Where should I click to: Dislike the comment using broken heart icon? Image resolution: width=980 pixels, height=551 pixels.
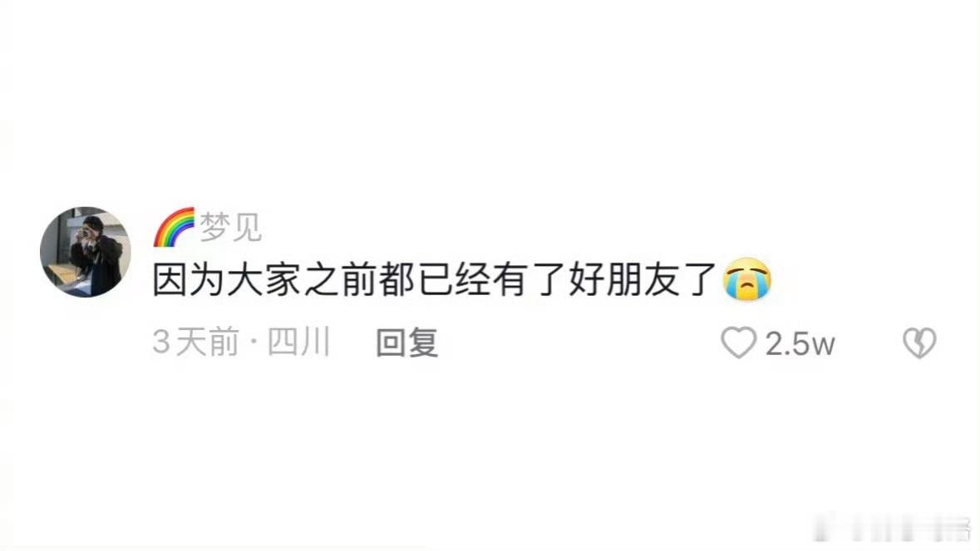pyautogui.click(x=919, y=343)
